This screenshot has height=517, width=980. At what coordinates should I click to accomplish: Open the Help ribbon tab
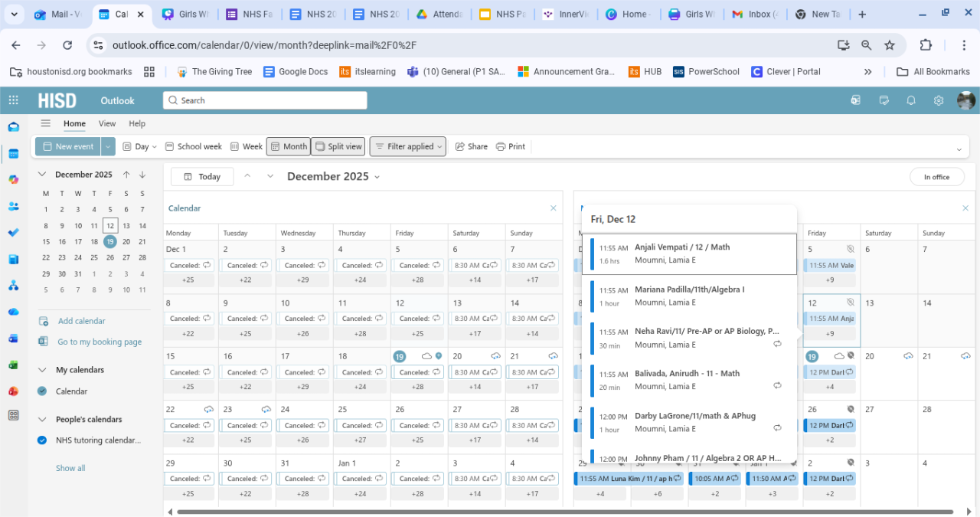pyautogui.click(x=137, y=123)
